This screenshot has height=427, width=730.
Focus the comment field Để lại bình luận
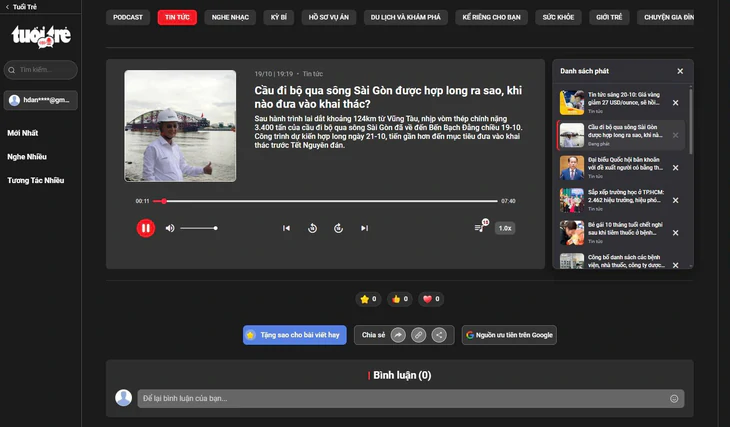tap(411, 399)
